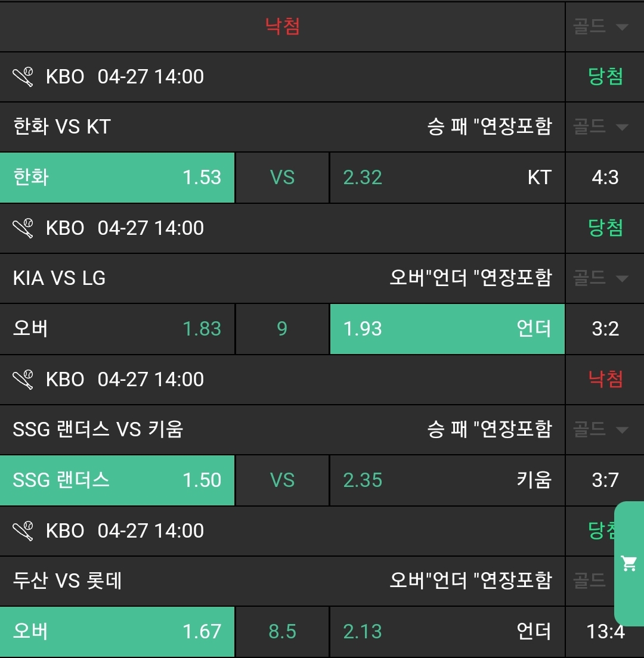The width and height of the screenshot is (644, 658).
Task: Expand 골드 dropdown in 한화 VS KT row
Action: (601, 127)
